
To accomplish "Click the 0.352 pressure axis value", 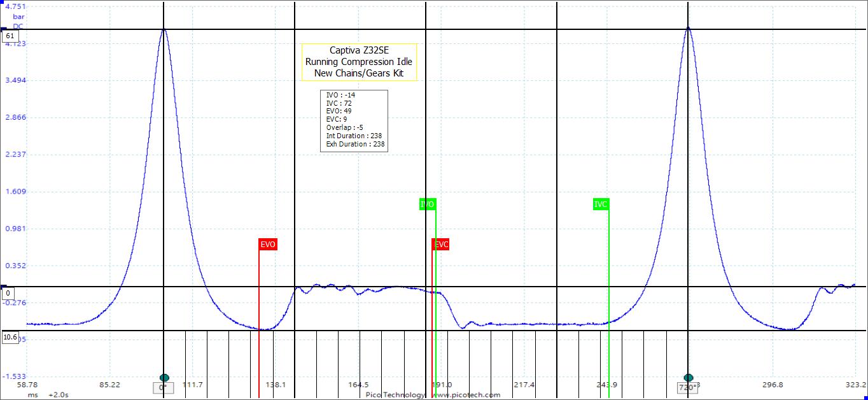I will tap(15, 266).
